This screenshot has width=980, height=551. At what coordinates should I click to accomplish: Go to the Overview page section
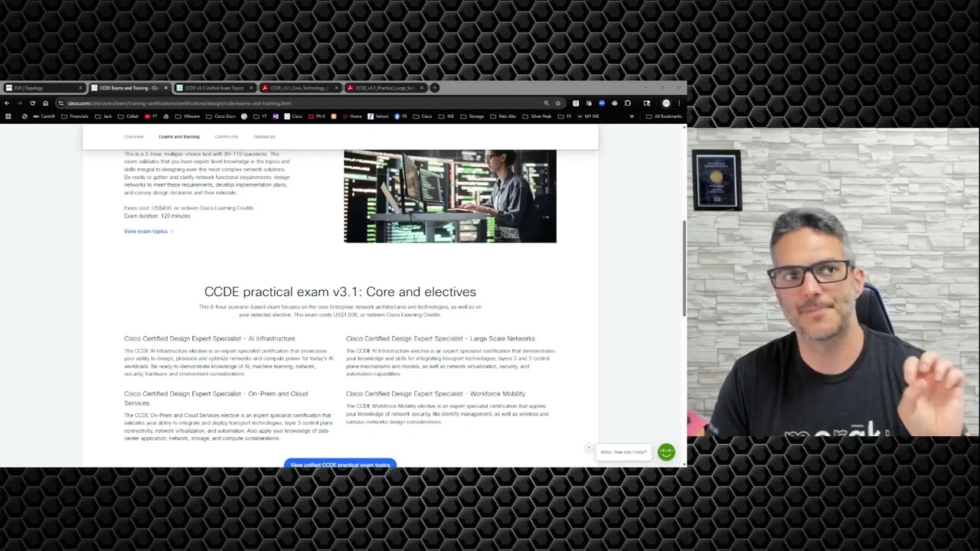tap(134, 137)
